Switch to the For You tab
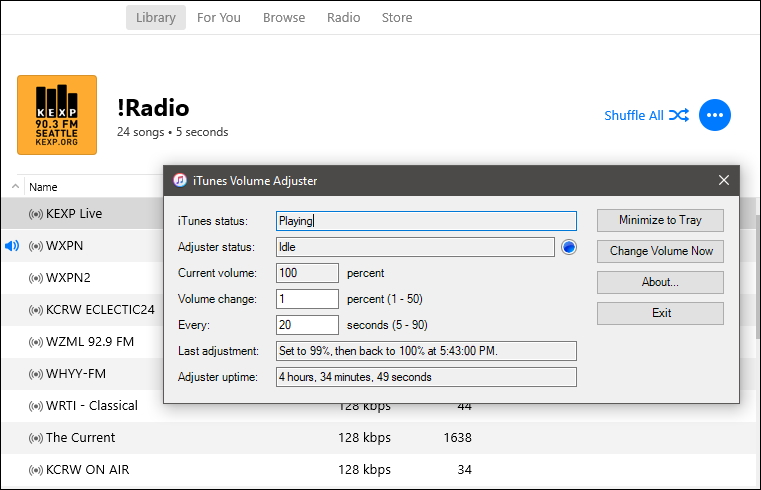Viewport: 761px width, 490px height. pos(219,17)
